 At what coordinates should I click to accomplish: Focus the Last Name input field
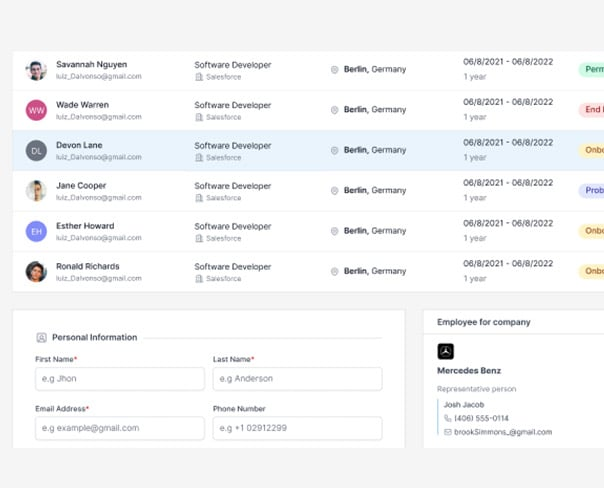point(297,379)
